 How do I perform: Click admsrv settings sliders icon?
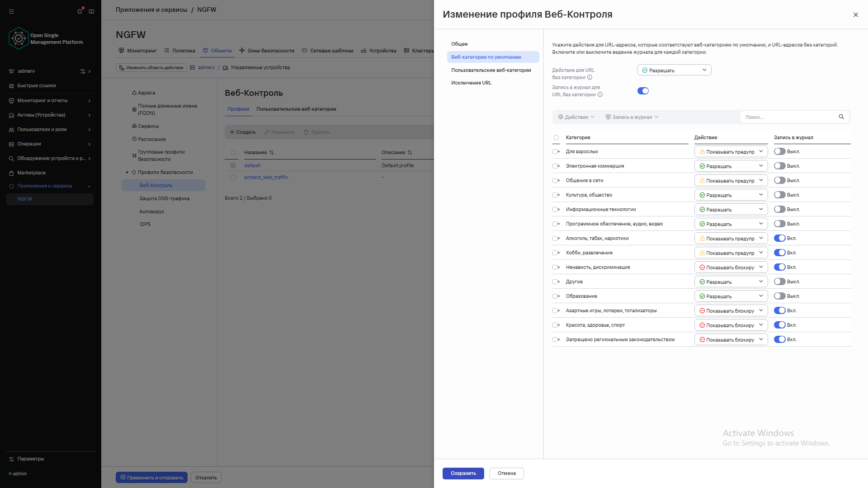[x=83, y=71]
